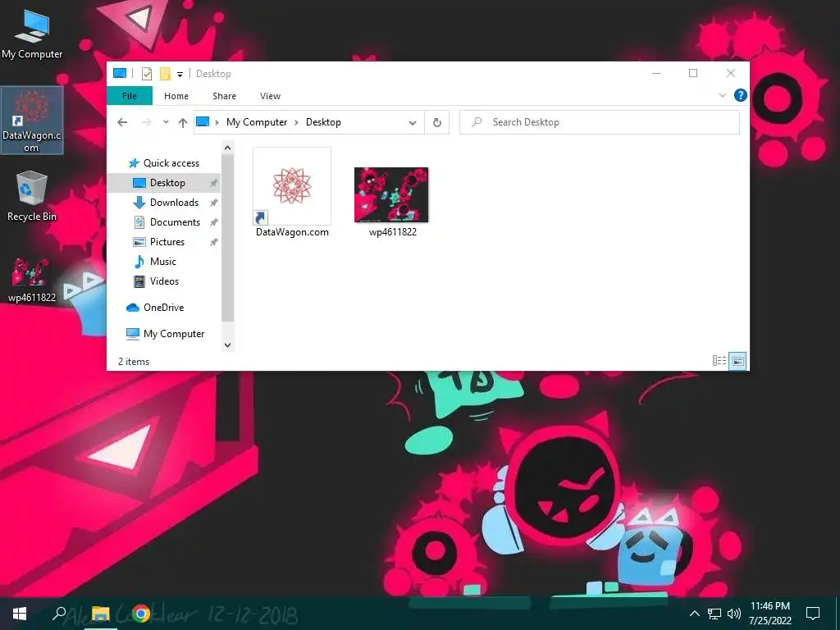The height and width of the screenshot is (630, 840).
Task: Click the network icon in system tray
Action: point(714,614)
